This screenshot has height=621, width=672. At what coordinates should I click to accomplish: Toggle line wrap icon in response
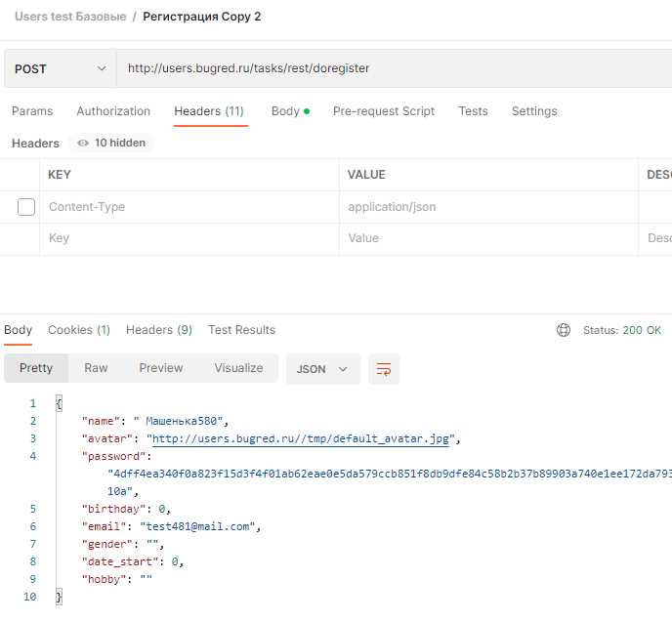384,369
